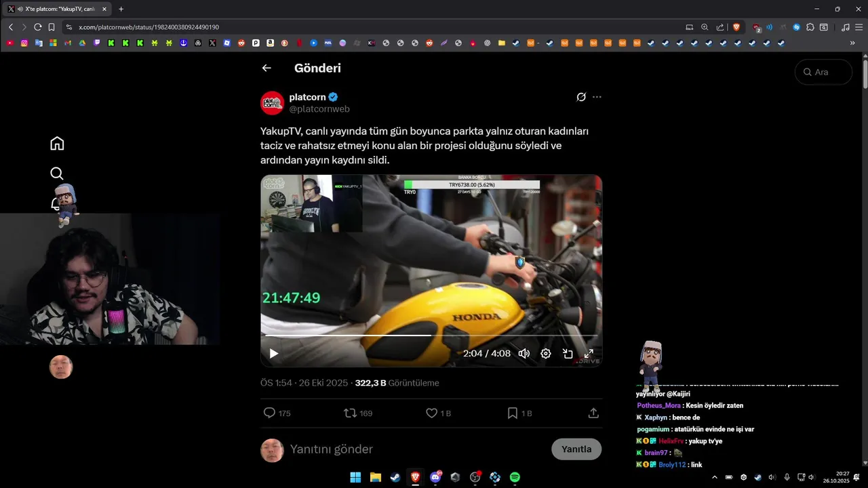Select the X'te platcorn browser tab
This screenshot has height=488, width=868.
coord(57,9)
